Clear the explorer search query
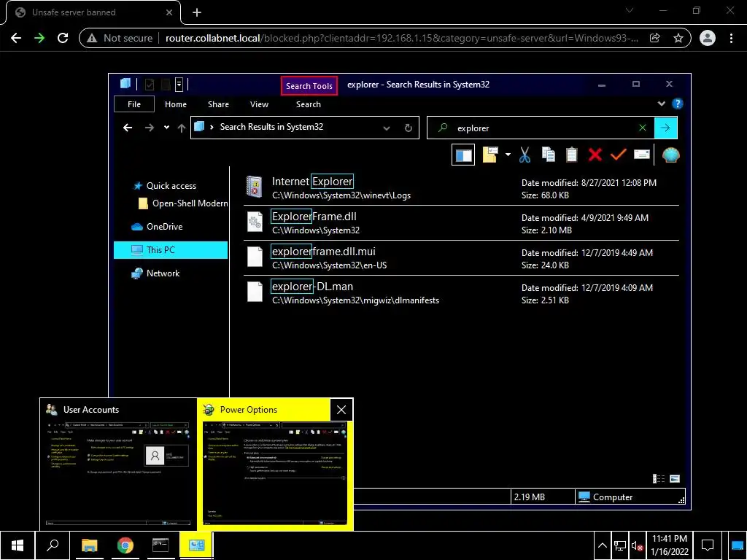Image resolution: width=747 pixels, height=560 pixels. point(642,128)
